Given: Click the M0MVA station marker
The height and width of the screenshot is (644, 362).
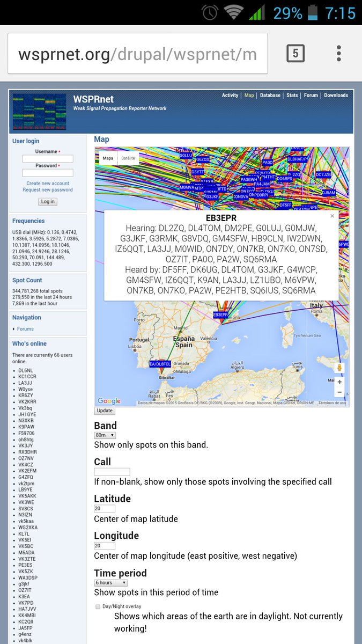Looking at the screenshot, I should coord(187,188).
